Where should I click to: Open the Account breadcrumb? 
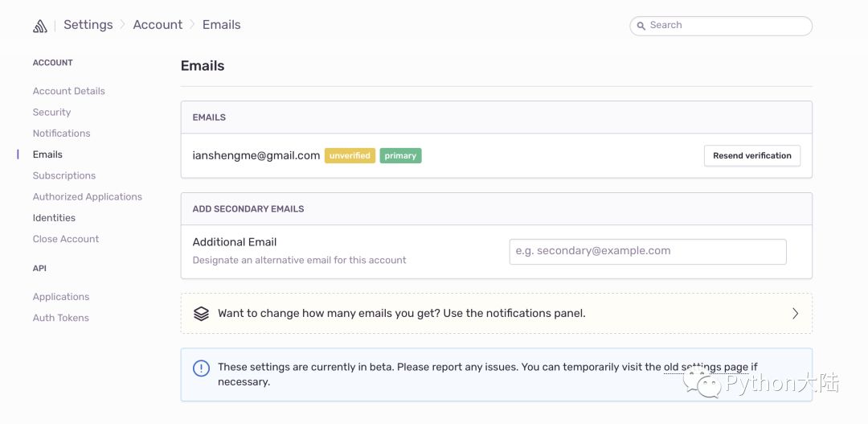coord(158,25)
